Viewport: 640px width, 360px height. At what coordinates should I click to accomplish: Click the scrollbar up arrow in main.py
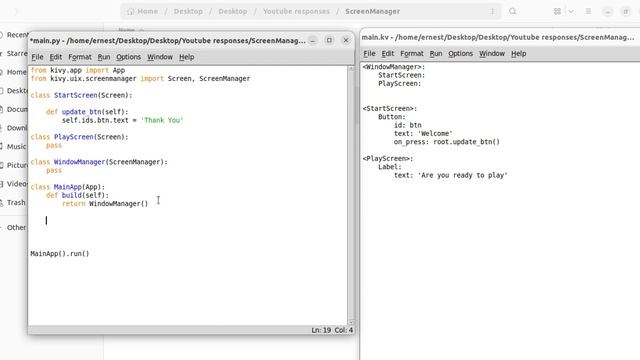351,69
